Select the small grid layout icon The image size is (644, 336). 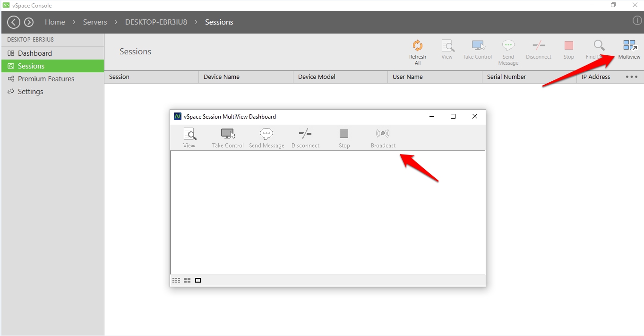point(176,280)
